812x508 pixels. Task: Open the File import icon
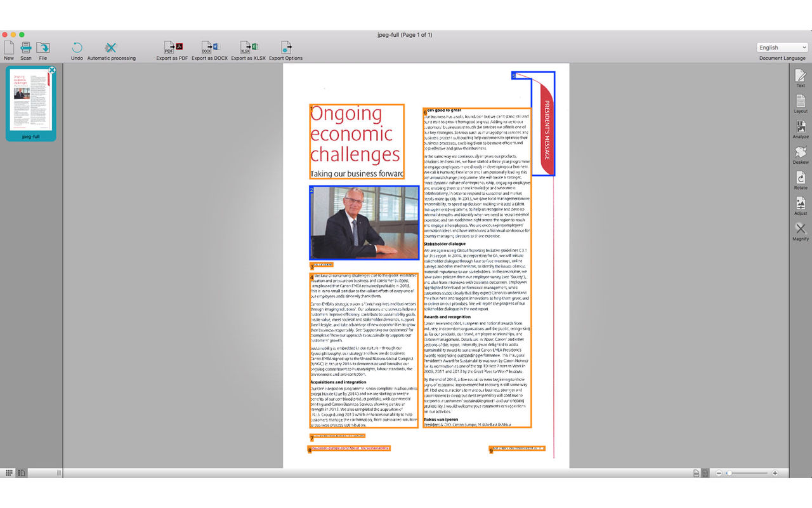point(43,48)
